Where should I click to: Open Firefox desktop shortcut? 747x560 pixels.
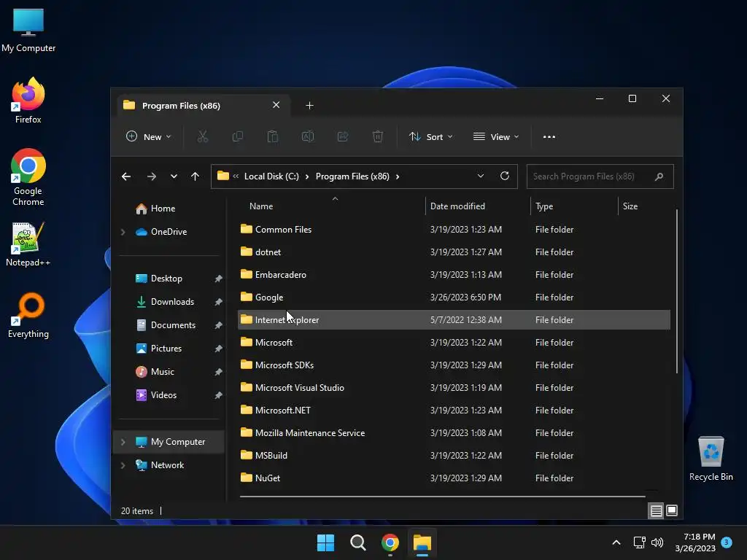pos(28,101)
